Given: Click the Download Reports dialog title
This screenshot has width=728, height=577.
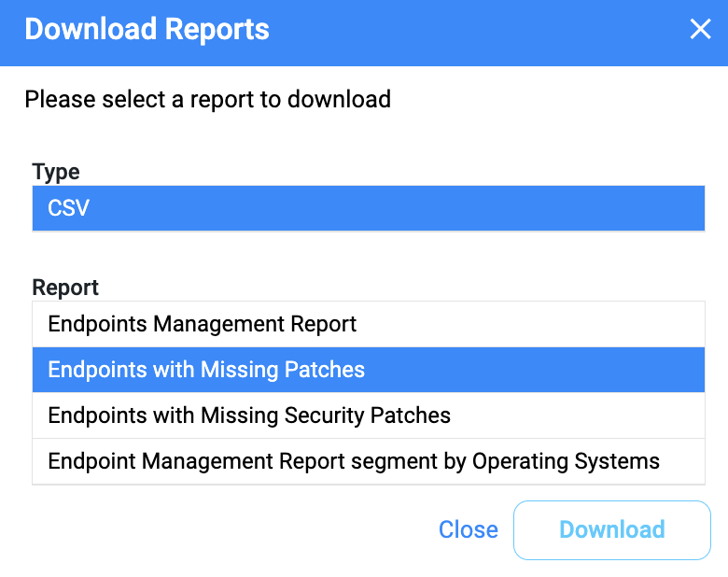Looking at the screenshot, I should point(147,29).
